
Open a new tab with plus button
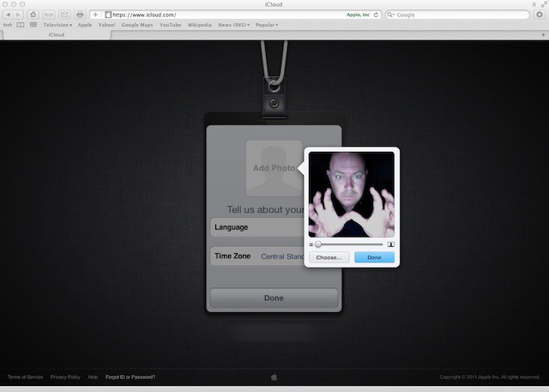[x=543, y=34]
